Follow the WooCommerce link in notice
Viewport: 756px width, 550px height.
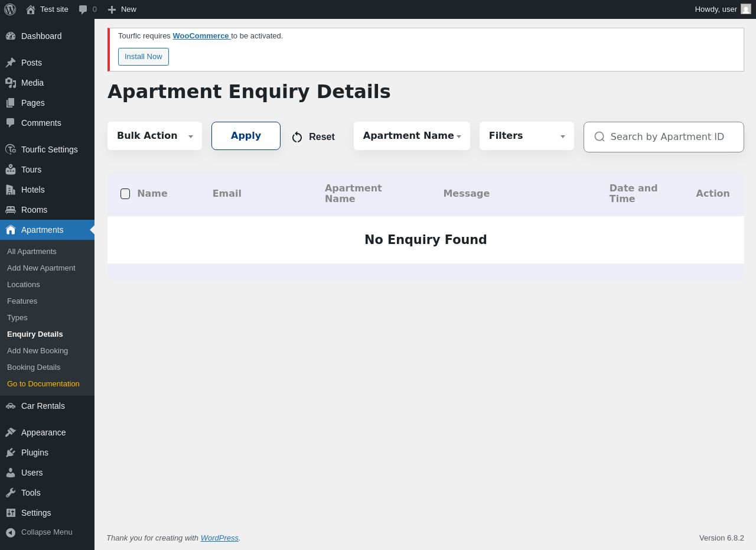pyautogui.click(x=201, y=36)
